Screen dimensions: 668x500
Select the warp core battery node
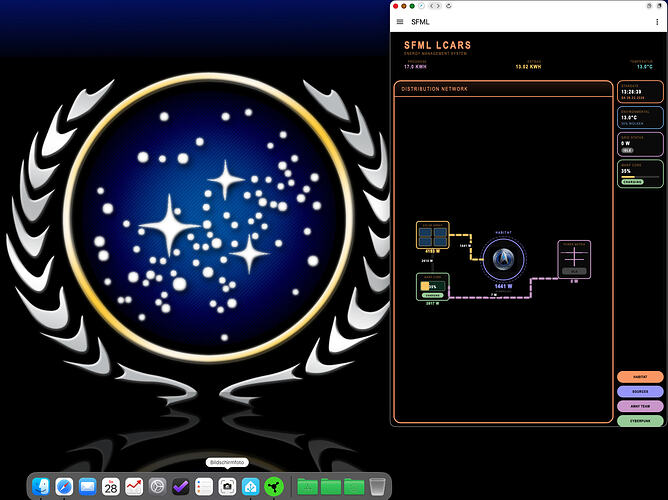[432, 287]
